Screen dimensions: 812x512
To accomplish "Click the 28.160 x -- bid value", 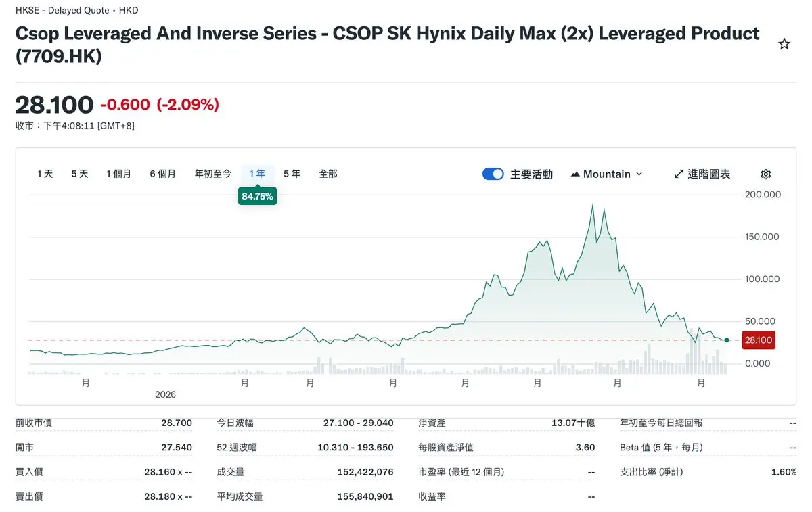I will click(x=168, y=472).
